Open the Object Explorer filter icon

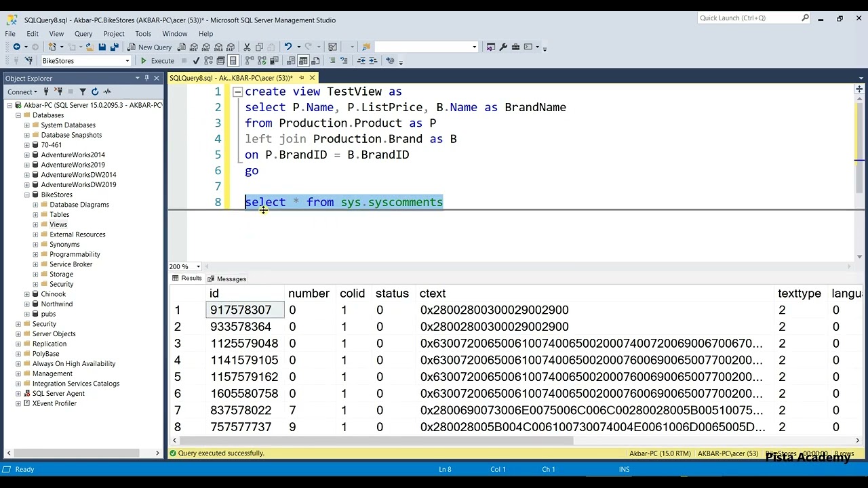click(x=83, y=91)
